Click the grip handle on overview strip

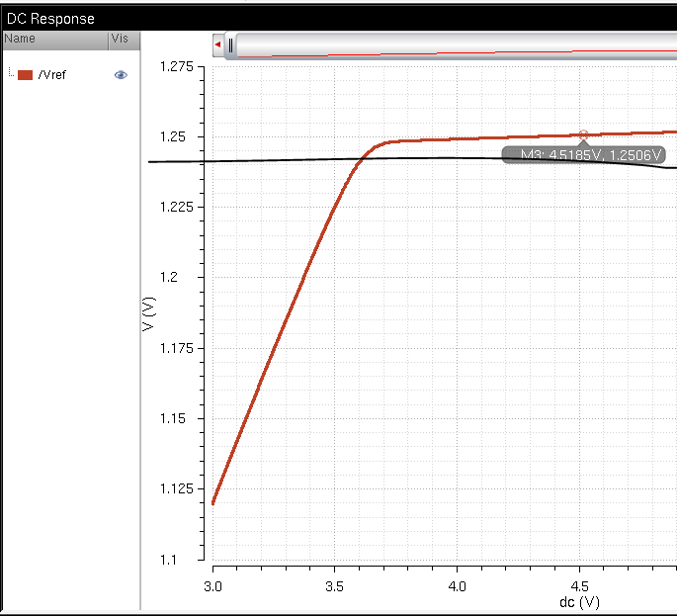coord(230,44)
